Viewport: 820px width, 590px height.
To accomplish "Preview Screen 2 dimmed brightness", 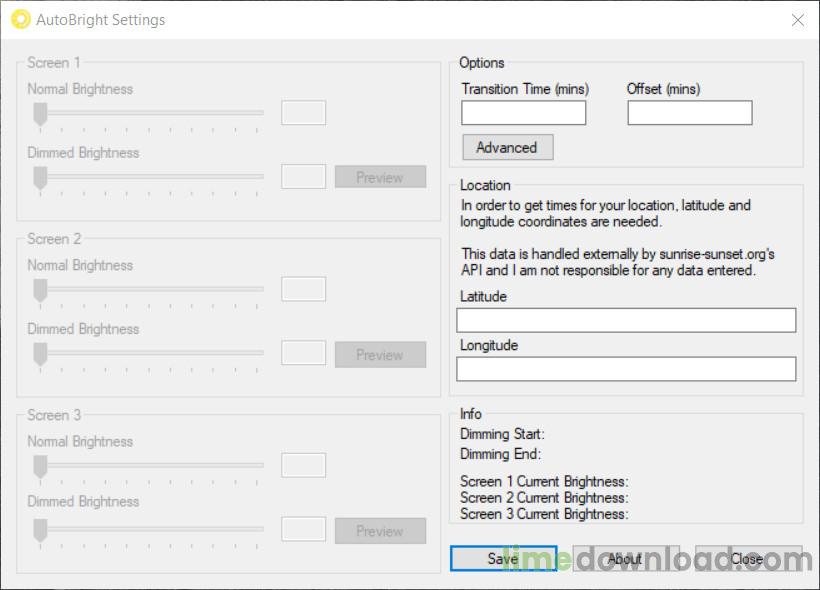I will coord(380,354).
